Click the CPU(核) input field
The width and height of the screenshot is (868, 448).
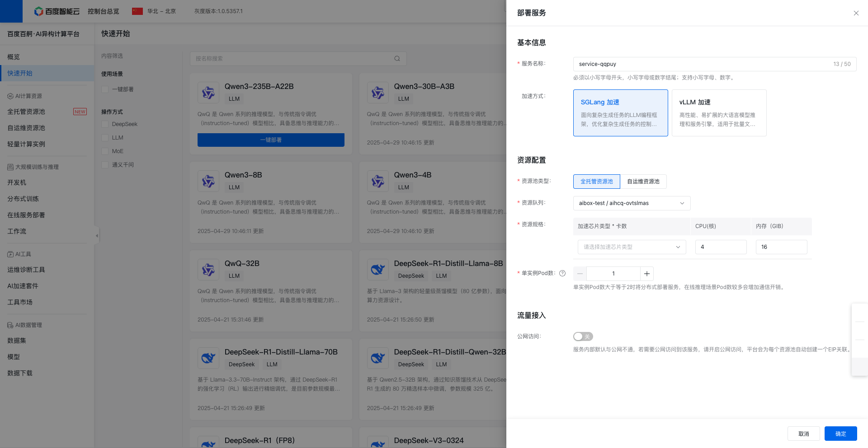721,247
